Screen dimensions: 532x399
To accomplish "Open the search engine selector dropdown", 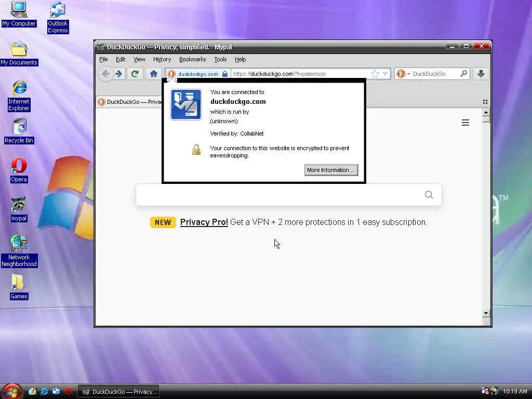I will pyautogui.click(x=403, y=74).
